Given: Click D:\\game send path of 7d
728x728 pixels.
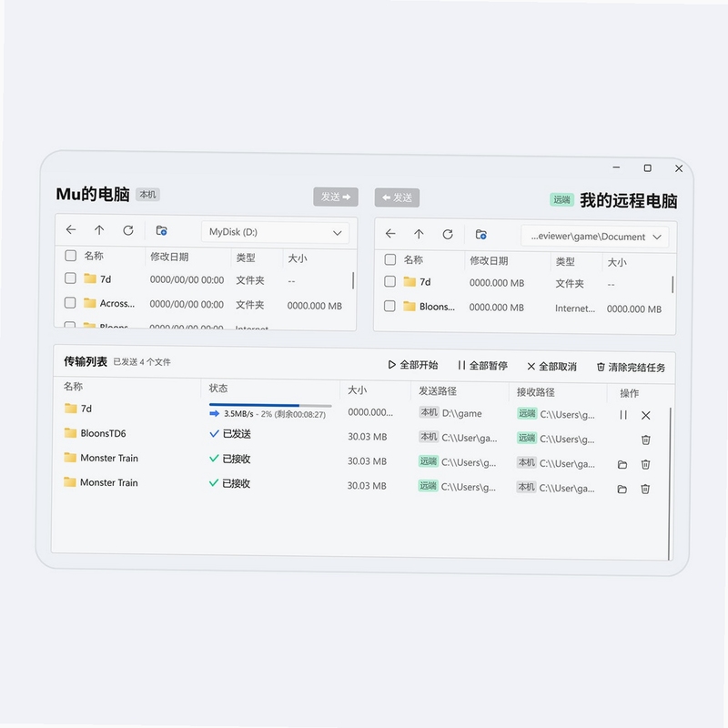Looking at the screenshot, I should point(461,413).
